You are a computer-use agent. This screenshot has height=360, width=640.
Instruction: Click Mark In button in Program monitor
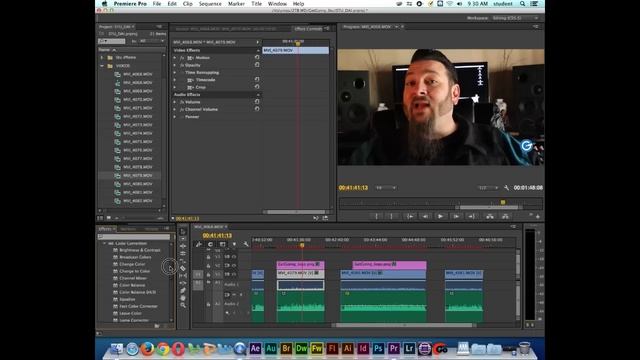376,216
